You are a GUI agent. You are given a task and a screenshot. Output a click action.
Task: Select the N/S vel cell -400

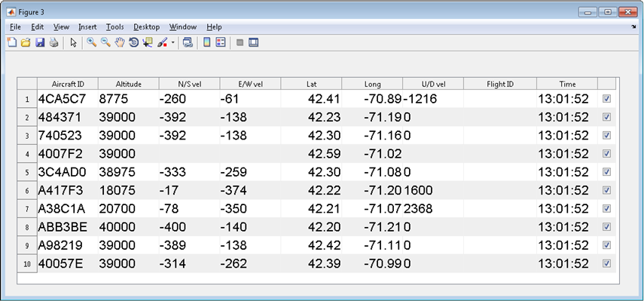(x=189, y=226)
